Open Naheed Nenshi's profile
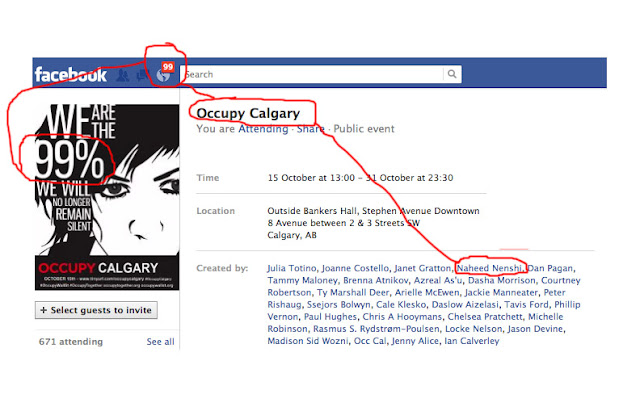640x407 pixels. 489,268
